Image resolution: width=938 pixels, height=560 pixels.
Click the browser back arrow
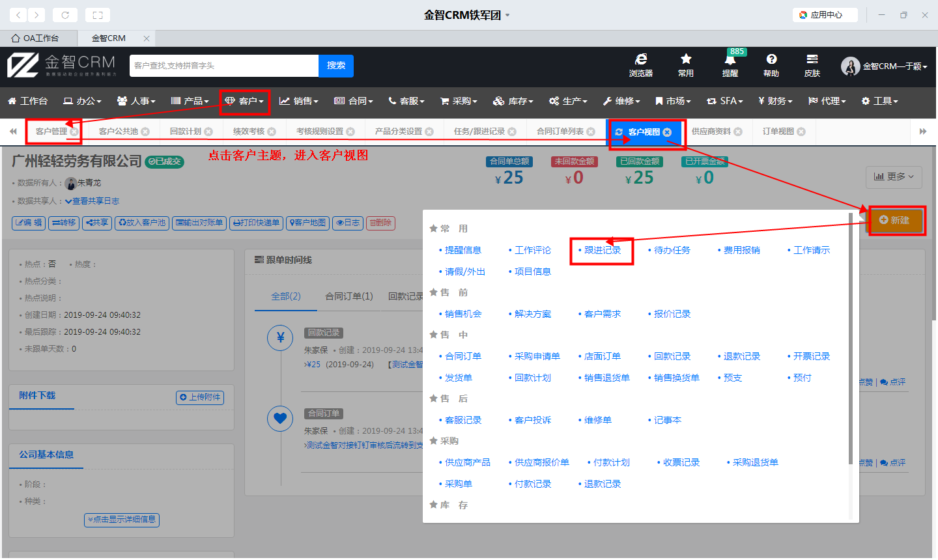[18, 14]
